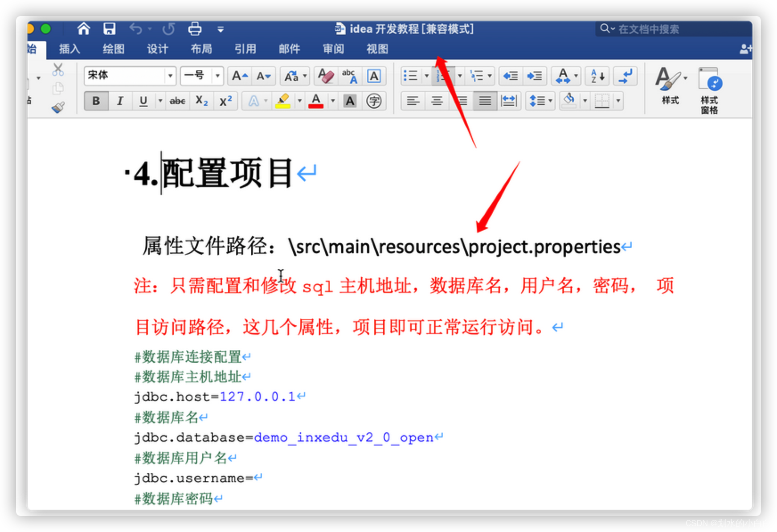Toggle superscript X2 button
Image resolution: width=777 pixels, height=532 pixels.
[225, 101]
